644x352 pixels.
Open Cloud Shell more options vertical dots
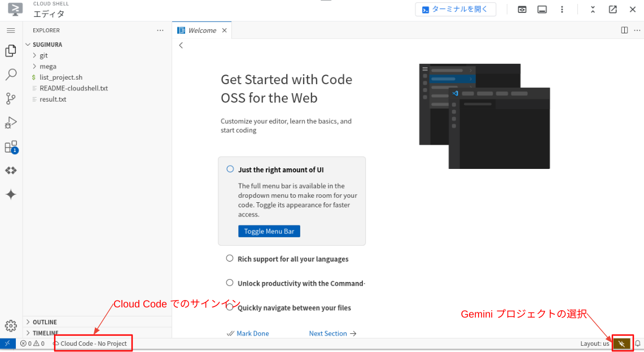562,10
